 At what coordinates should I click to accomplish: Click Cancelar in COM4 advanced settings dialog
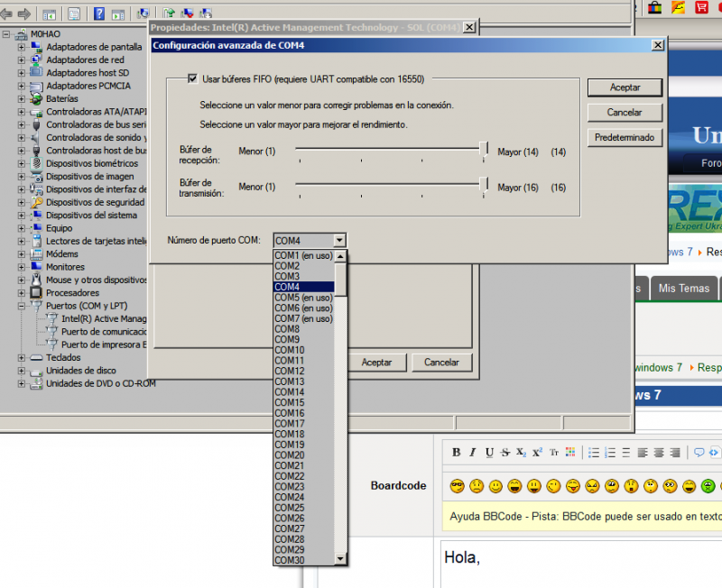click(625, 112)
